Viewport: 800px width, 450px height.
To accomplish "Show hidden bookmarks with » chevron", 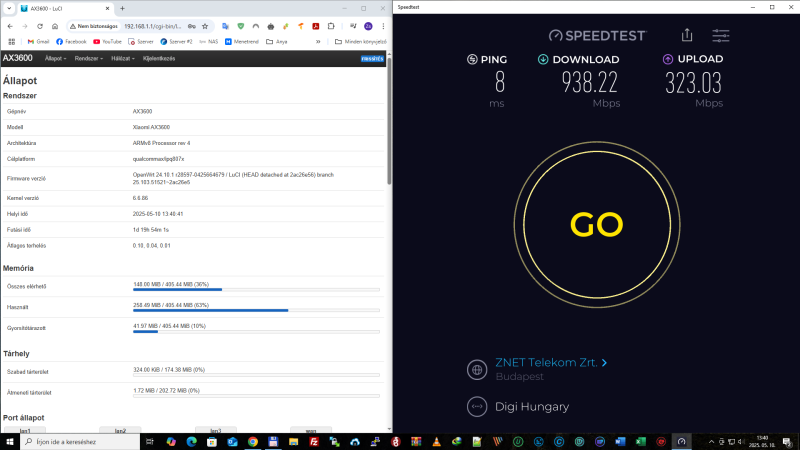I will tap(318, 42).
